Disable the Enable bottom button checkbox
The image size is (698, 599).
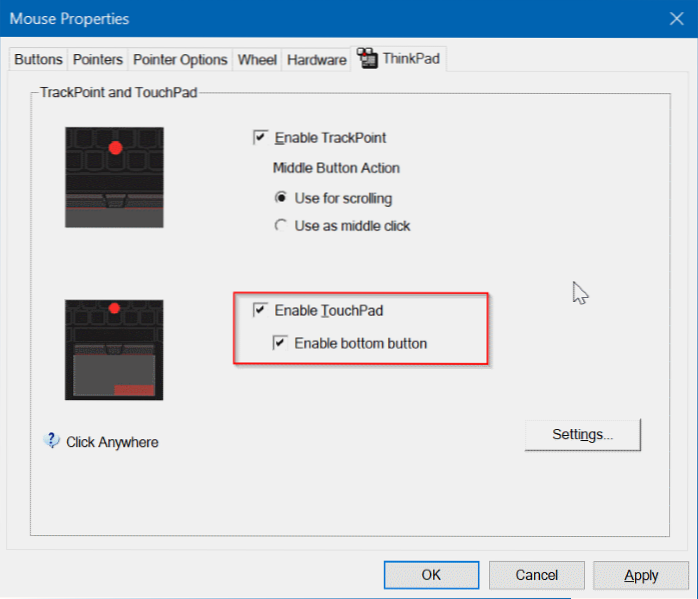(x=281, y=343)
